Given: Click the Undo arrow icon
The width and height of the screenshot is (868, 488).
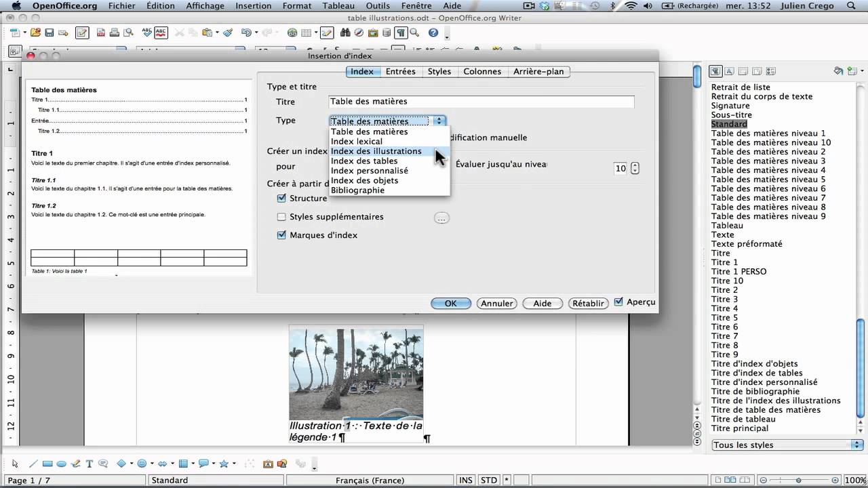Looking at the screenshot, I should 247,32.
